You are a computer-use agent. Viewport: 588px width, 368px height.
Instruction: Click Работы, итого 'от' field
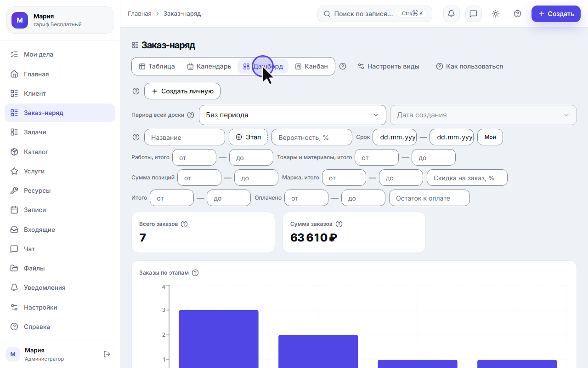click(x=194, y=157)
